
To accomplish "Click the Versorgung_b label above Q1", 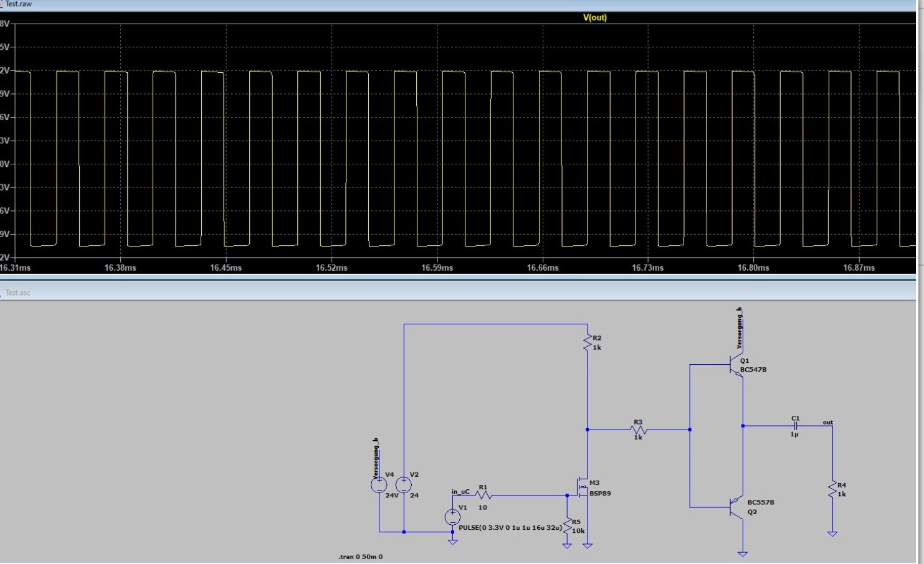I will pos(740,328).
